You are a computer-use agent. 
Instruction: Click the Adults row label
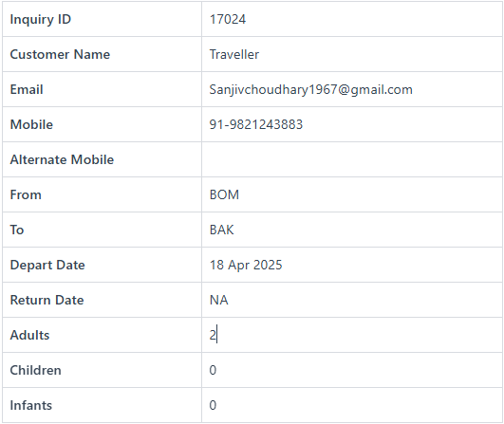(x=29, y=335)
